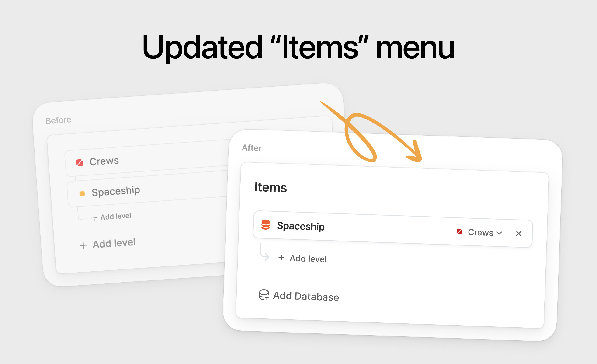The image size is (597, 364).
Task: Open the Crews relation selector
Action: pos(479,232)
